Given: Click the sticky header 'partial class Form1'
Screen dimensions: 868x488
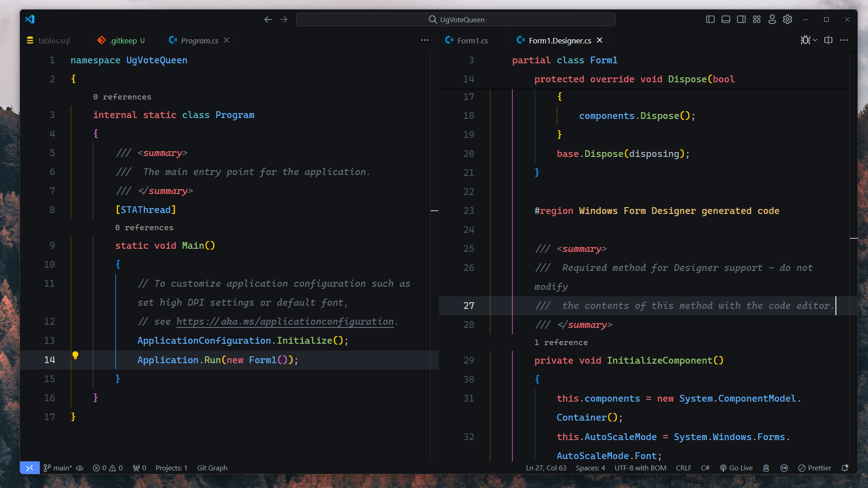Looking at the screenshot, I should pos(564,60).
